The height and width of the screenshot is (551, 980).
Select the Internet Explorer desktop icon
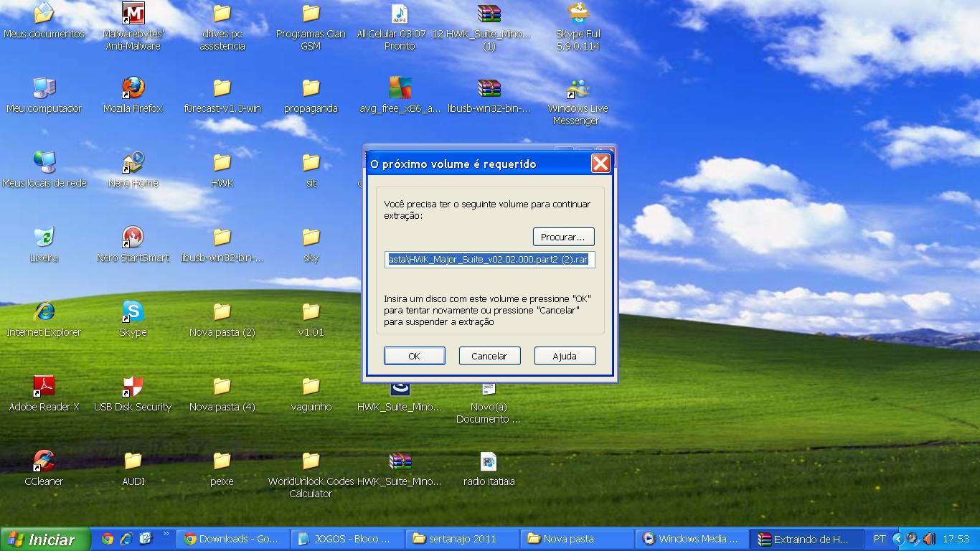pyautogui.click(x=44, y=319)
